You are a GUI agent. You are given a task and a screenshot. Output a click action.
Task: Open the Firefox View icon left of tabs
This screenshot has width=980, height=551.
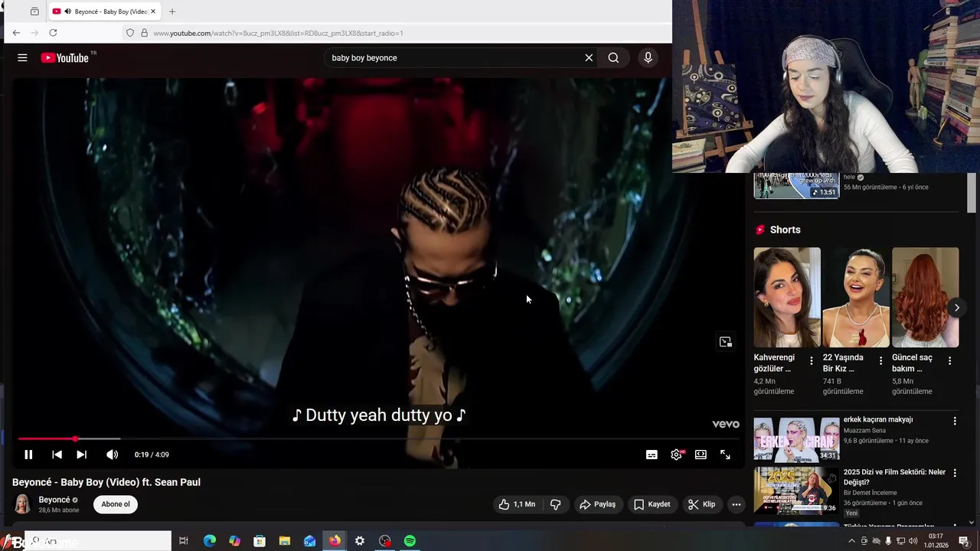tap(34, 11)
